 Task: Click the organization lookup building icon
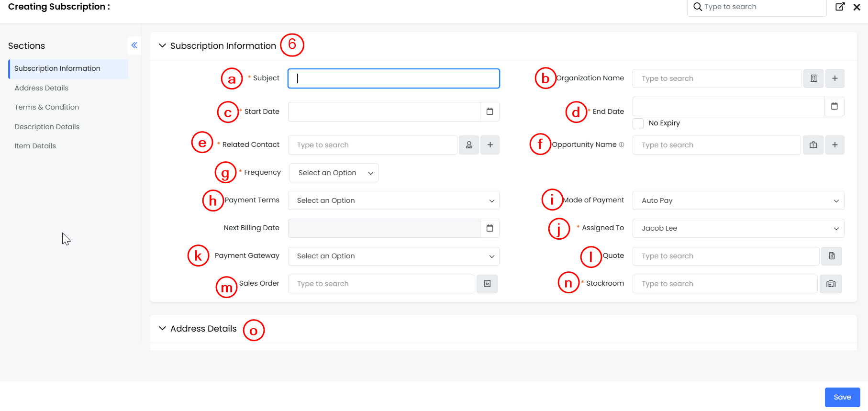tap(813, 78)
